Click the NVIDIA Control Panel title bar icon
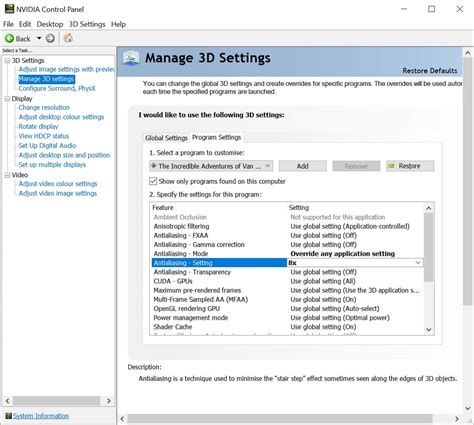474x425 pixels. [x=9, y=9]
